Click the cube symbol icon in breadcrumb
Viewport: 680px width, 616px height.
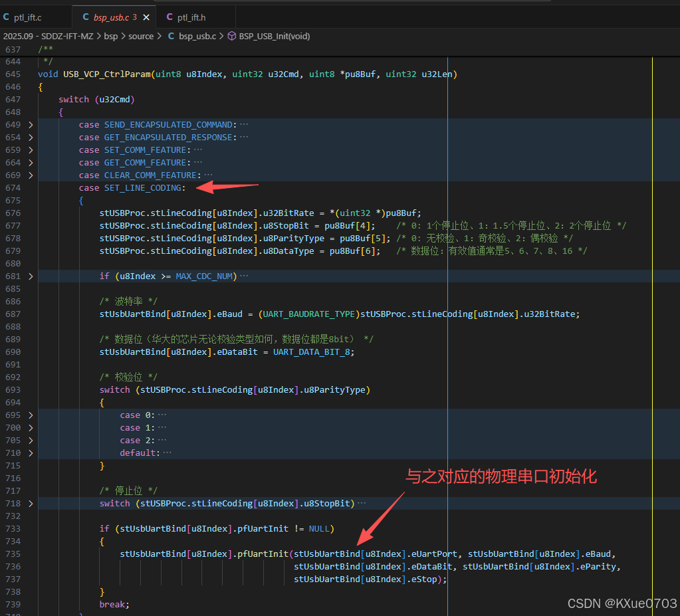click(232, 36)
